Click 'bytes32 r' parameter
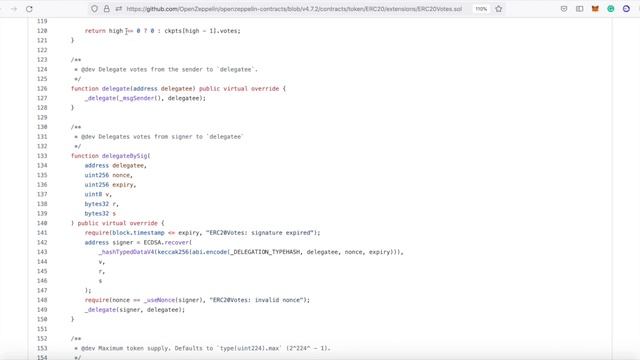This screenshot has width=640, height=360. point(100,204)
